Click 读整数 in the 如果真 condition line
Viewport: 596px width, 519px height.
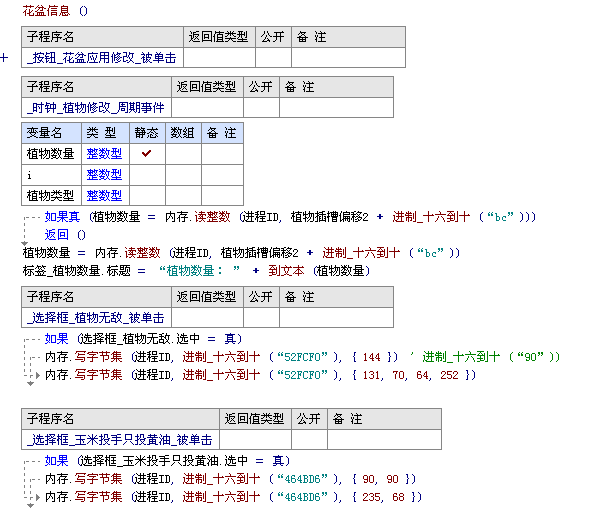coord(212,217)
